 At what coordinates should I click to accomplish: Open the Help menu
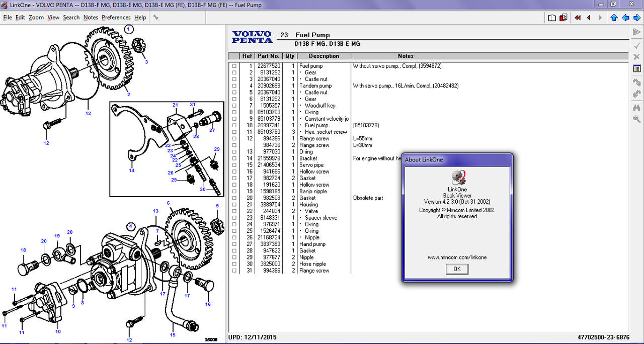coord(140,17)
